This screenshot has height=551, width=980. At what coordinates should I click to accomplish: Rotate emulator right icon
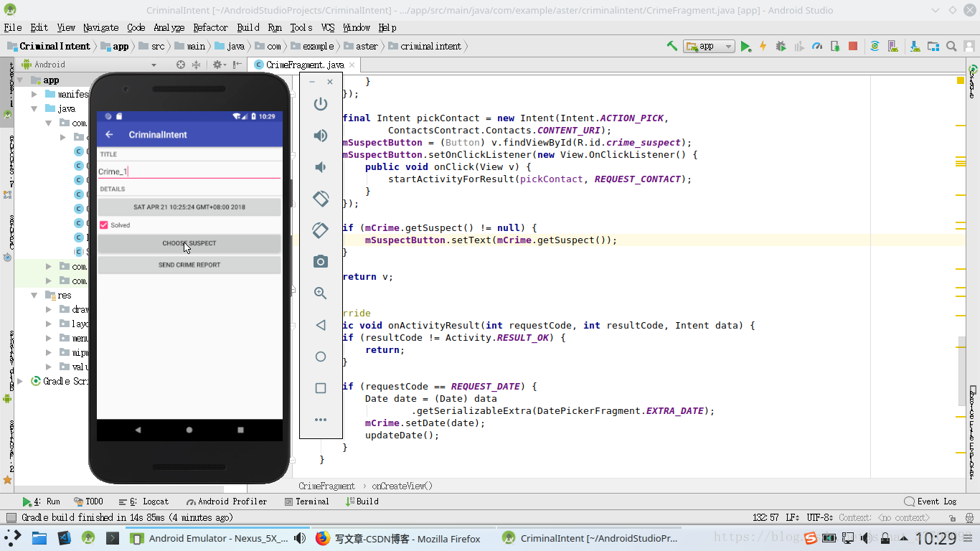point(321,230)
